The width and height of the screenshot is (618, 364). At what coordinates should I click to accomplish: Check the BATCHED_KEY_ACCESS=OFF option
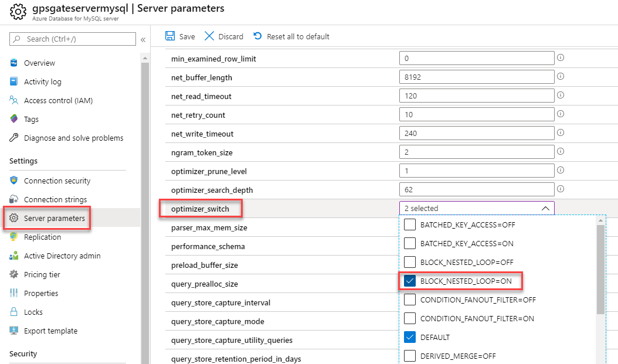click(x=410, y=224)
